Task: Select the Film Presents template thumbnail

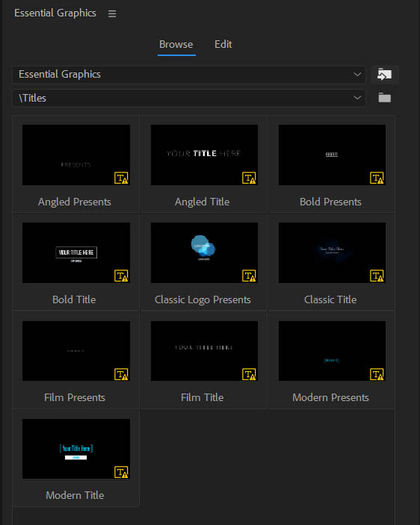Action: 76,351
